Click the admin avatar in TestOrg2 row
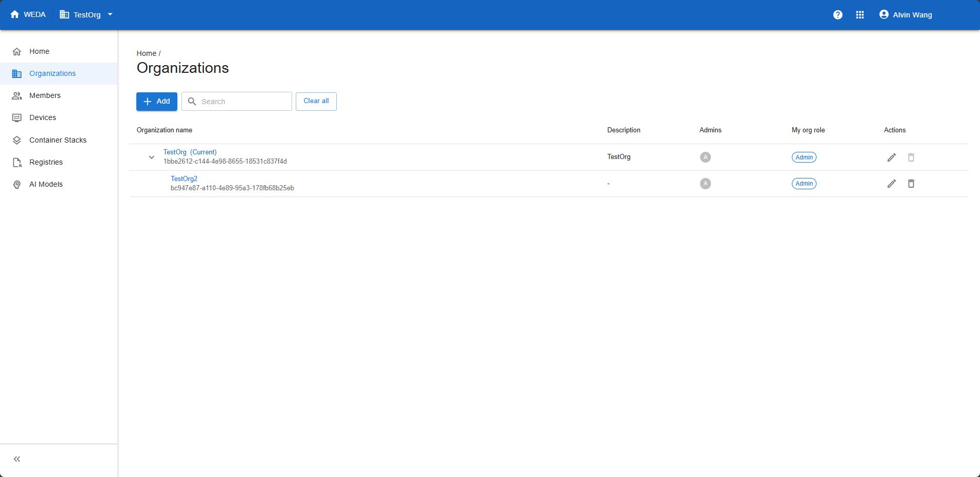The height and width of the screenshot is (477, 980). pyautogui.click(x=705, y=184)
